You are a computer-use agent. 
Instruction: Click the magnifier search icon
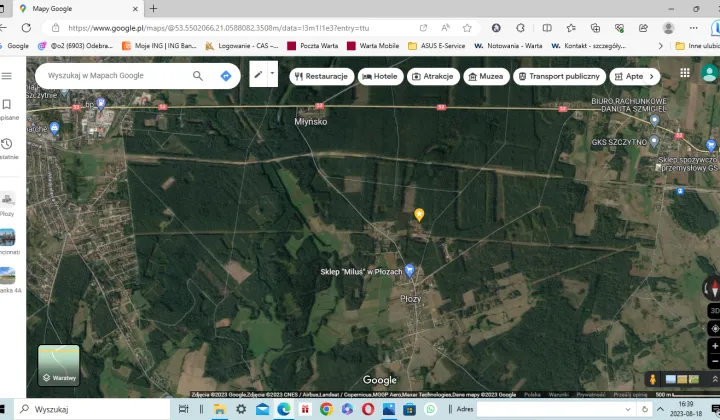click(x=198, y=76)
